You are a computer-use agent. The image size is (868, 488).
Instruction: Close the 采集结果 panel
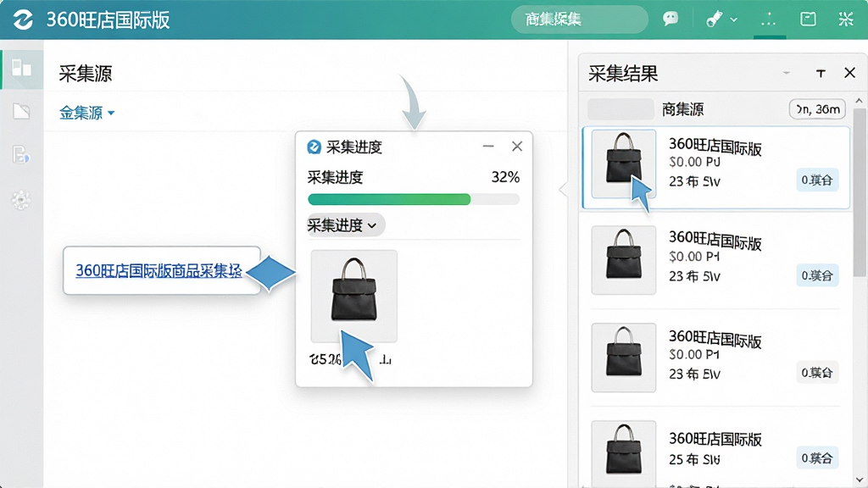(849, 73)
